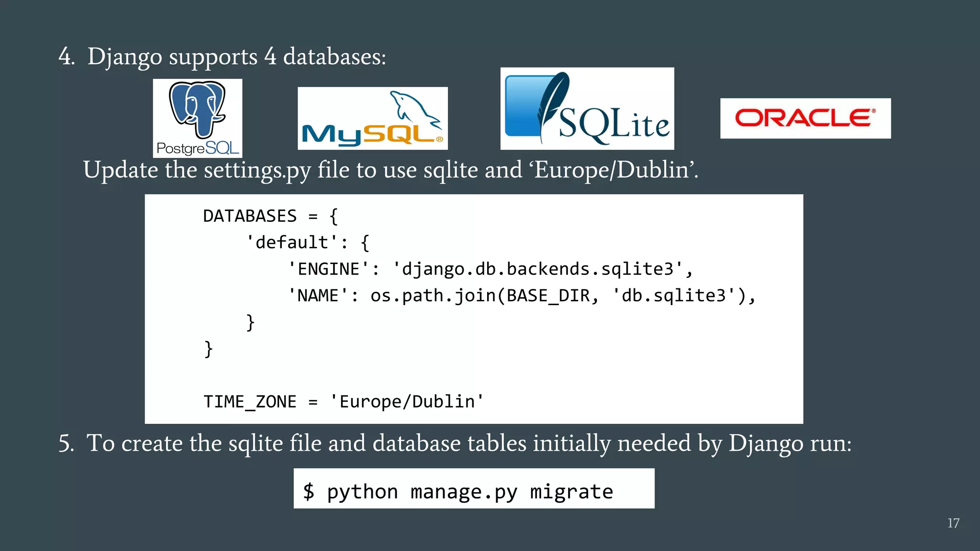The image size is (980, 551).
Task: Click the 'NAME' os.path.join code line
Action: coord(522,296)
